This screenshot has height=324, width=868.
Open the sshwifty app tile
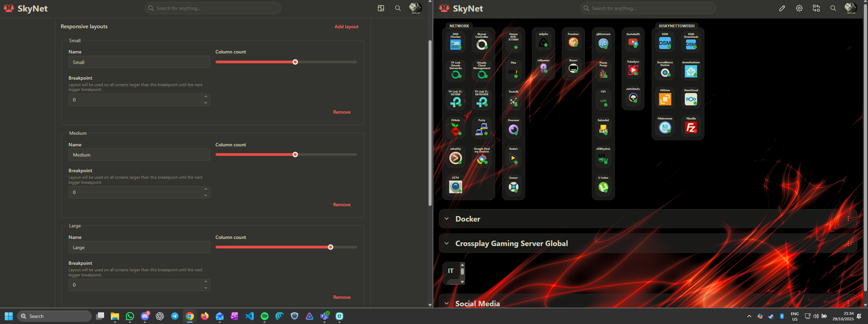tap(455, 157)
